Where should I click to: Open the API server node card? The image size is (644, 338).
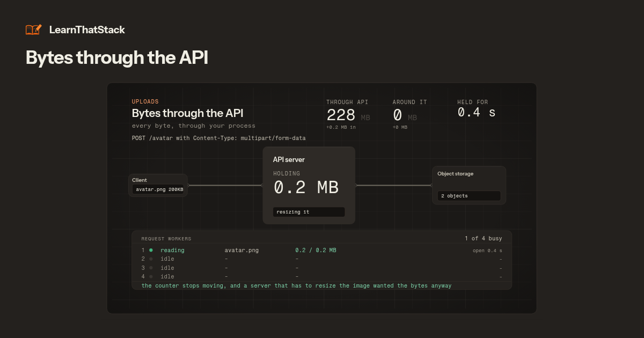tap(309, 185)
